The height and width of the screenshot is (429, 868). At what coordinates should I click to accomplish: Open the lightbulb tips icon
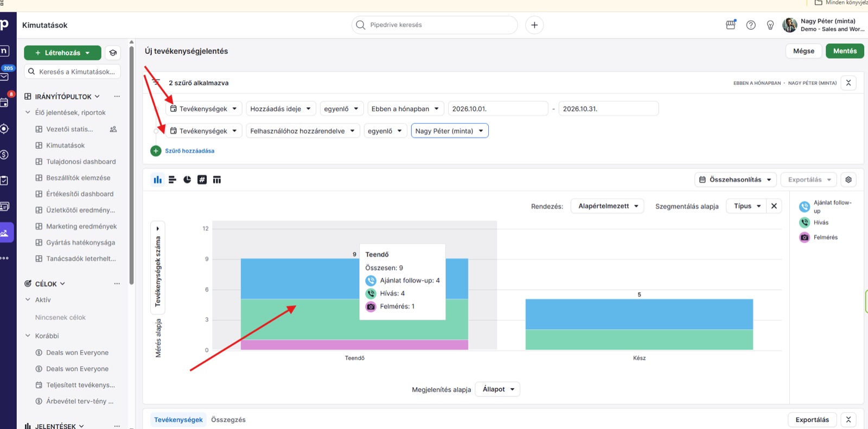[770, 25]
